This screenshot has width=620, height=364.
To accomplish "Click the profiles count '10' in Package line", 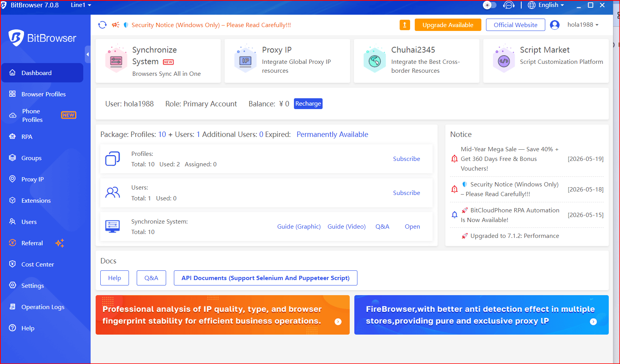I will pos(162,135).
